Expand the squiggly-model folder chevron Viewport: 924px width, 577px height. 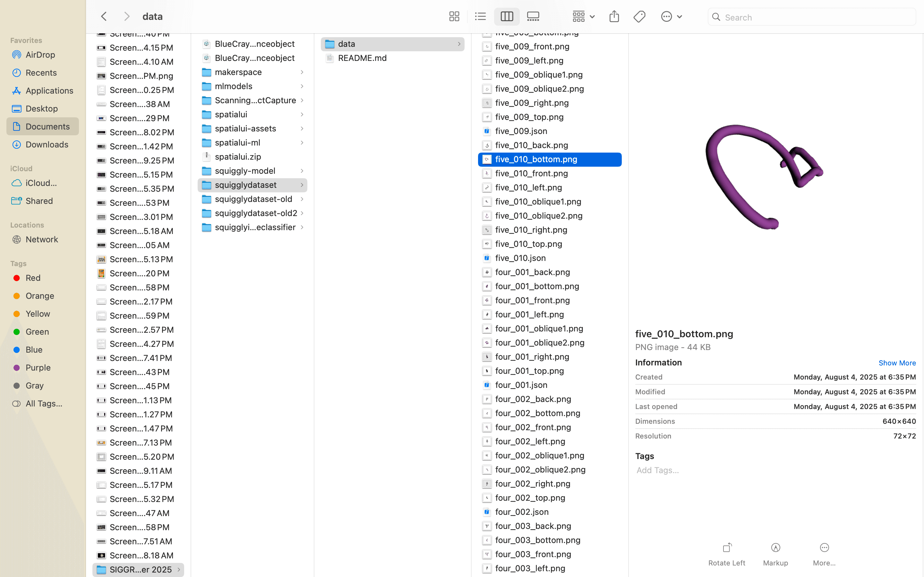coord(301,171)
